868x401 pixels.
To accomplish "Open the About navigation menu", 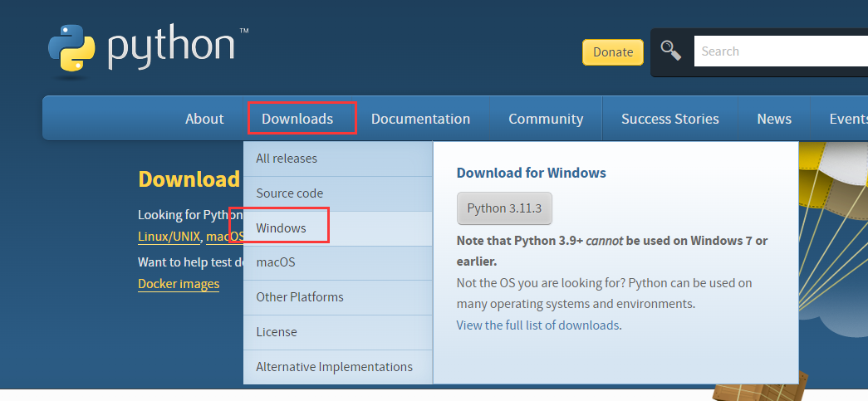I will (204, 119).
